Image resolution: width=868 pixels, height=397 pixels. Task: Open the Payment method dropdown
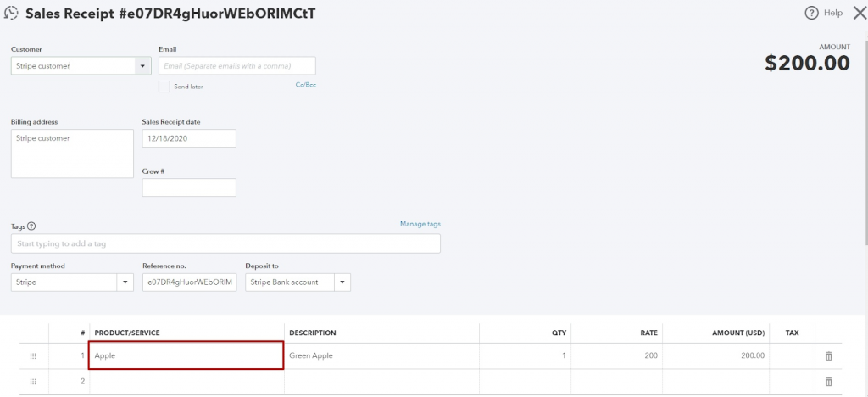(125, 282)
